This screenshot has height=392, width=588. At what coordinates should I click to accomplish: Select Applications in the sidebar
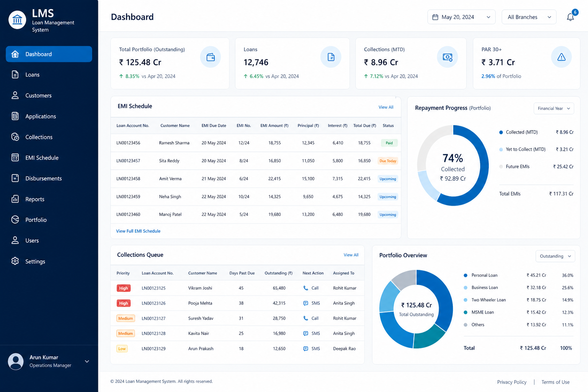(49, 116)
